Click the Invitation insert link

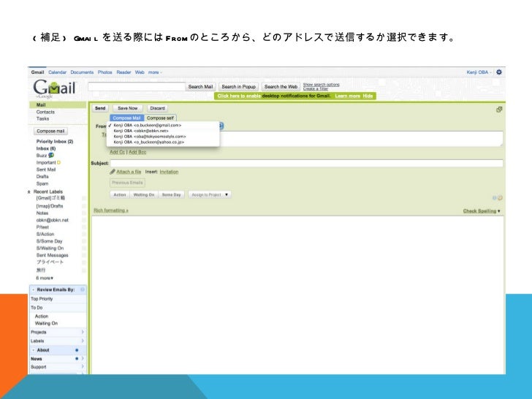(x=169, y=172)
